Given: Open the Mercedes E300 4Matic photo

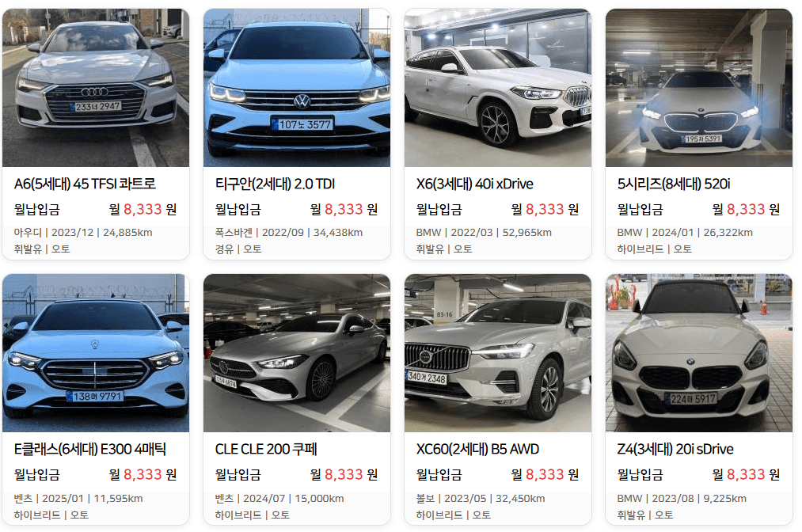Looking at the screenshot, I should 96,353.
